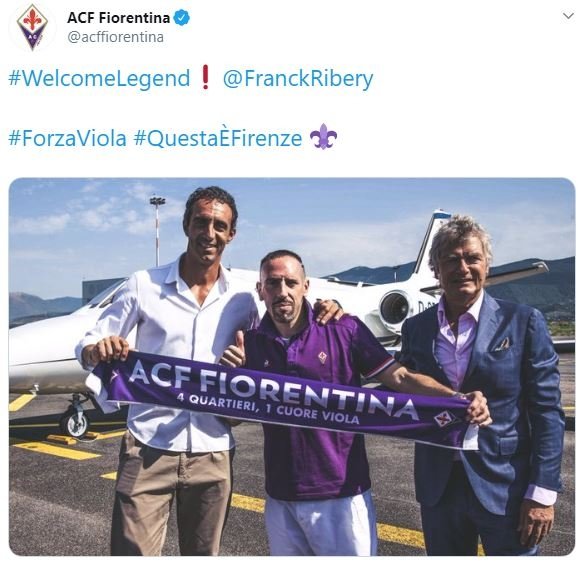Open the @acffiorentina handle link
This screenshot has width=585, height=570.
point(115,37)
